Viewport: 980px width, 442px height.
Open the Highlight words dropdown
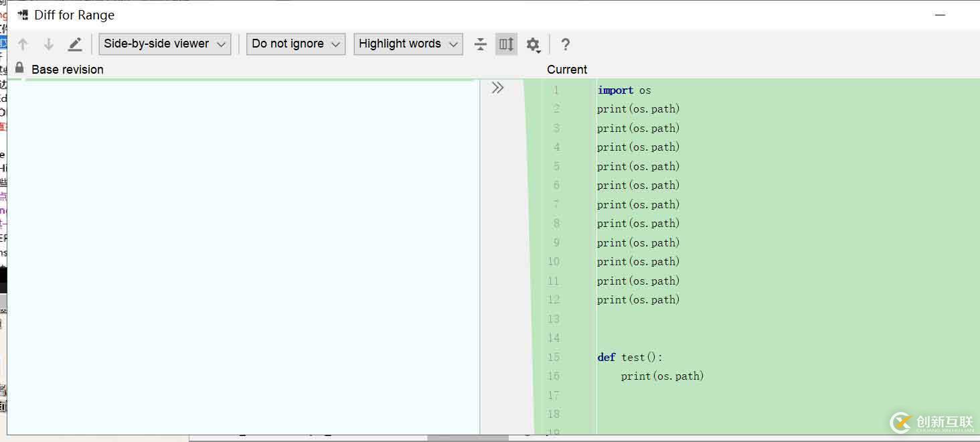tap(408, 44)
